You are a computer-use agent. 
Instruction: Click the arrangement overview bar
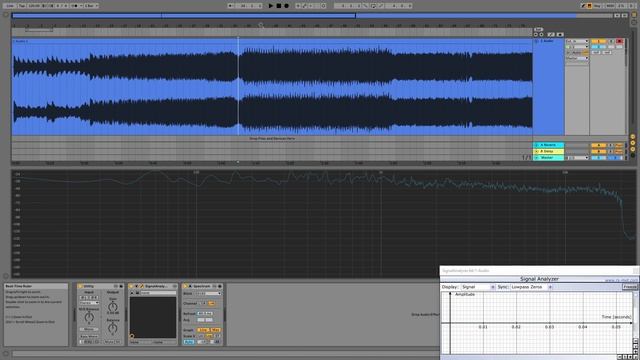pyautogui.click(x=312, y=16)
